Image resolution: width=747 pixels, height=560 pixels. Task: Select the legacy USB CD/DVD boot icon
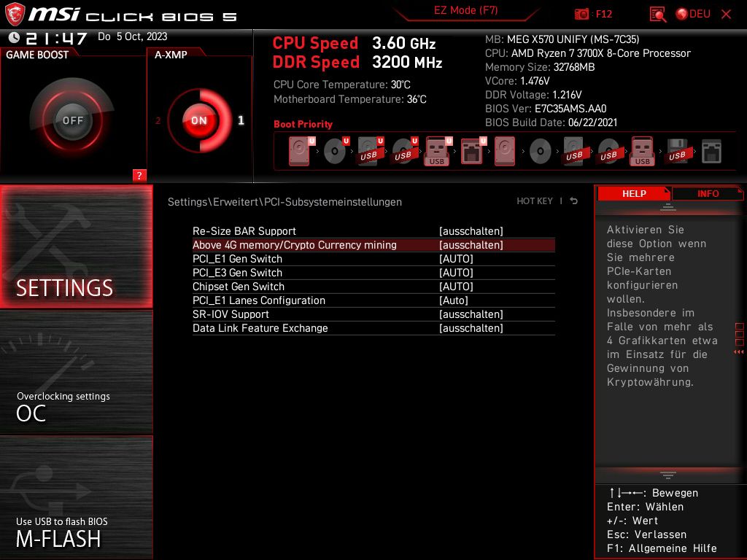[609, 151]
